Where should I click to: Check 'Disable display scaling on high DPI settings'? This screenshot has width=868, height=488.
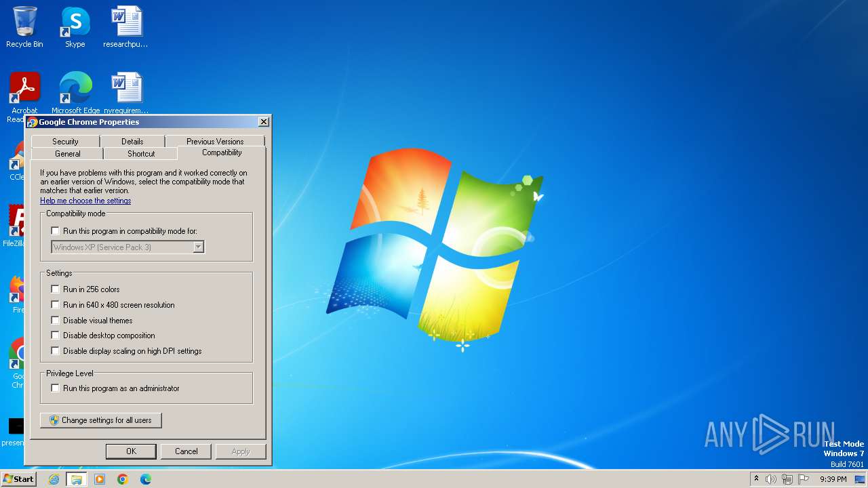coord(56,351)
